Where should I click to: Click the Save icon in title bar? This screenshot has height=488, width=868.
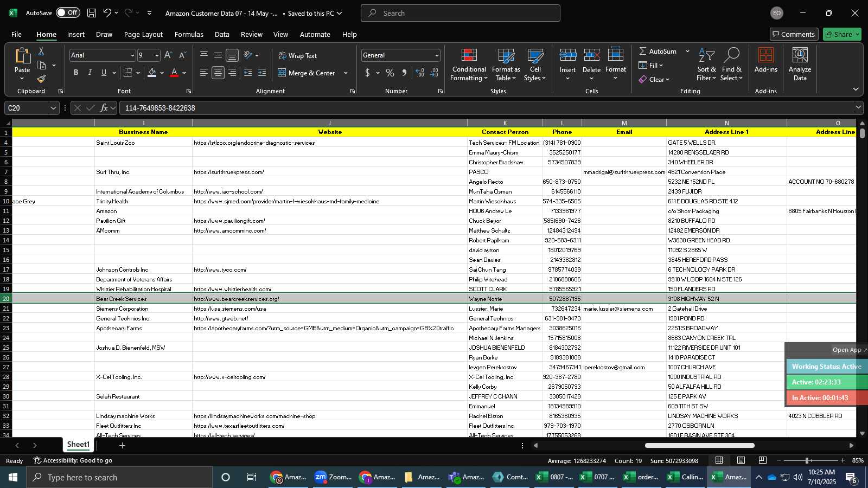click(x=92, y=13)
